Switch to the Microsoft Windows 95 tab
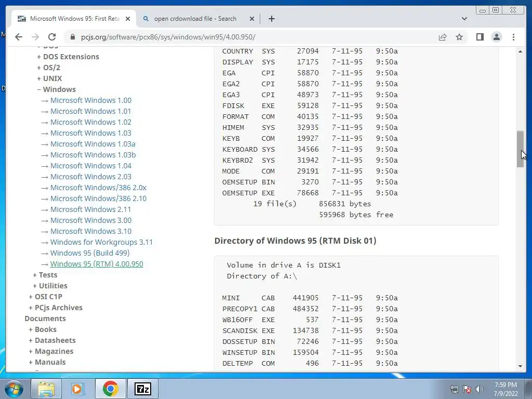Image resolution: width=532 pixels, height=399 pixels. point(74,19)
